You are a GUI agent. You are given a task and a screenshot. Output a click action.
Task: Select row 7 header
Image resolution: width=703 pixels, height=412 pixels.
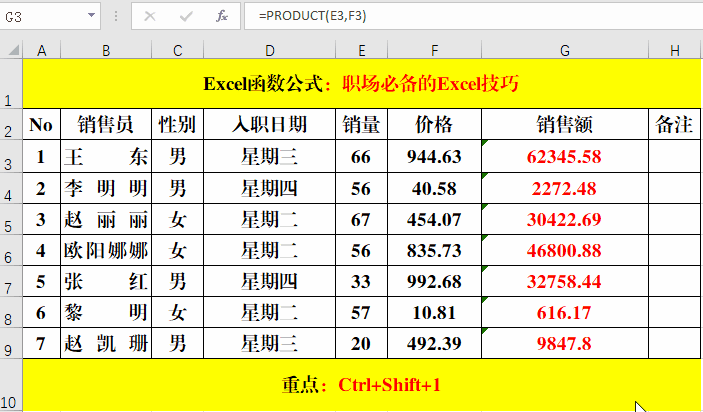11,281
